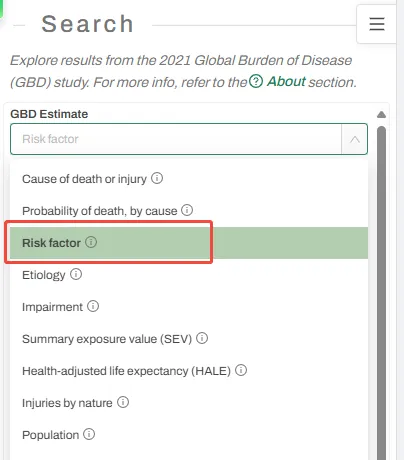This screenshot has width=404, height=460.
Task: Select the highlighted Risk factor option
Action: (x=189, y=243)
